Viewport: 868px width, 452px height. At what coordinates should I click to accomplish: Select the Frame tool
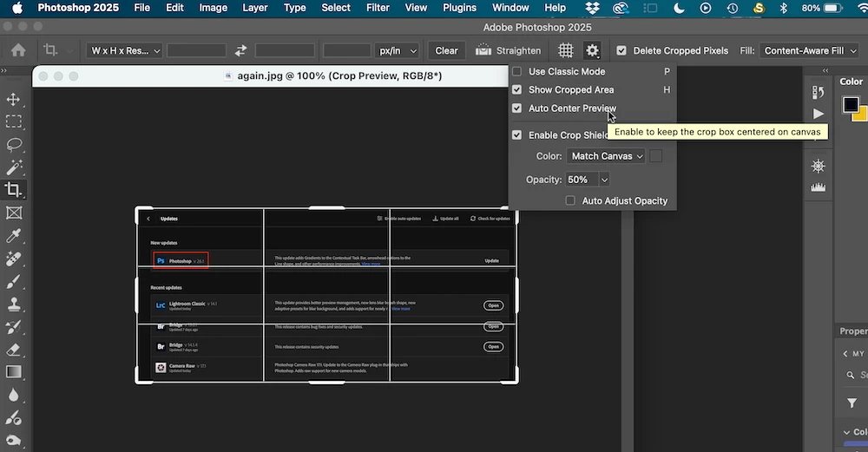point(13,213)
